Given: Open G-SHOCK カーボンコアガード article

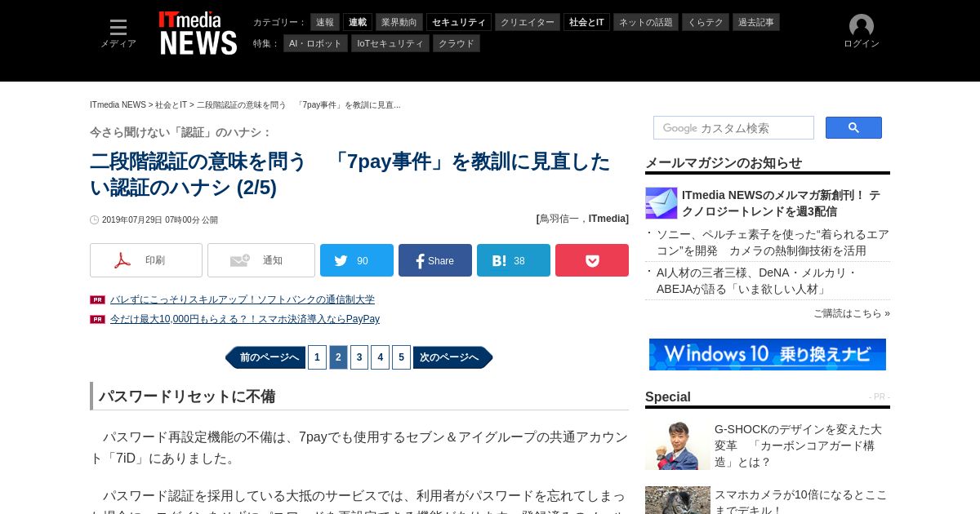Looking at the screenshot, I should (799, 445).
